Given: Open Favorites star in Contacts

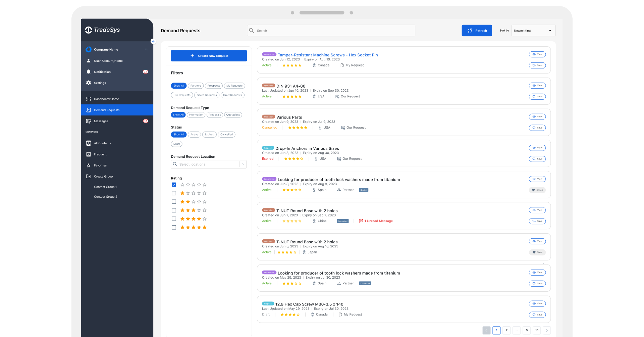Looking at the screenshot, I should [x=100, y=165].
